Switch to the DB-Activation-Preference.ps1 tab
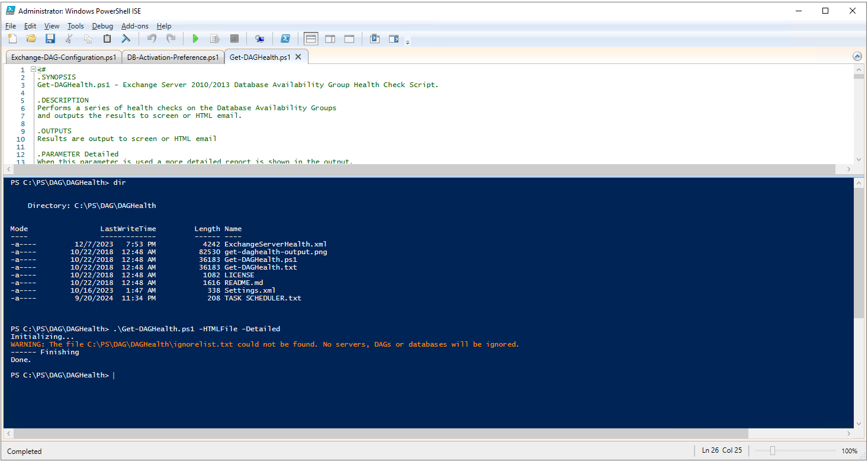This screenshot has width=868, height=461. [x=173, y=57]
